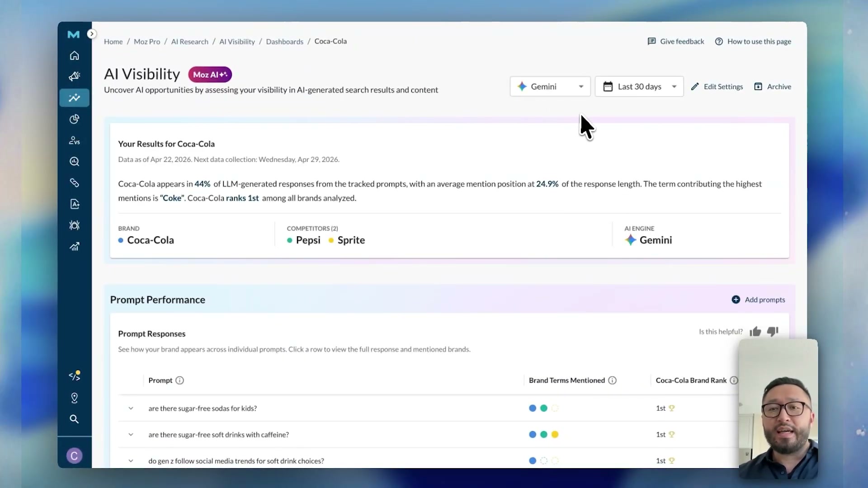The image size is (868, 488).
Task: Select the AI visibility trend icon in sidebar
Action: 75,98
